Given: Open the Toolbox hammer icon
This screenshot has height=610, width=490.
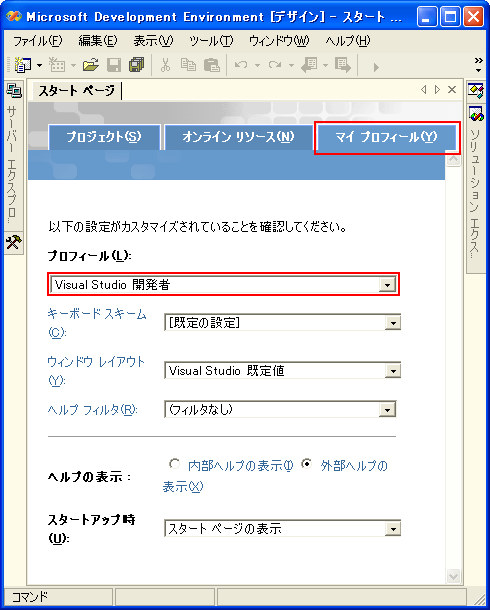Looking at the screenshot, I should [14, 242].
